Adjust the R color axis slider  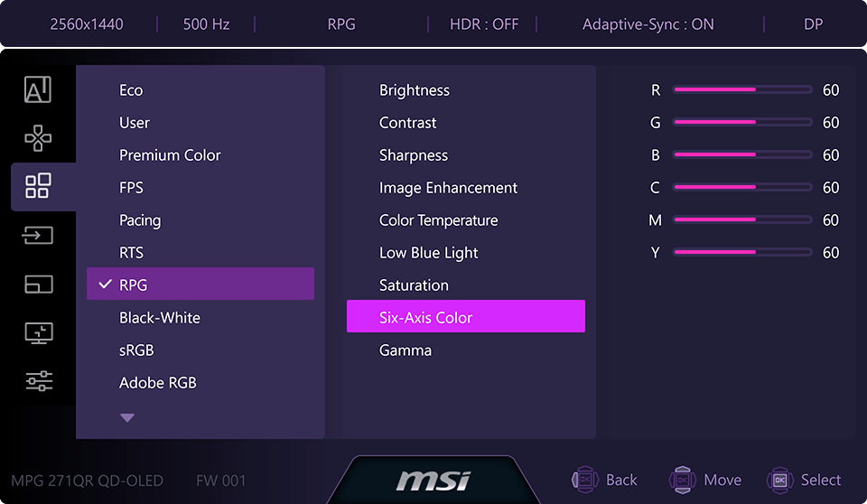click(742, 90)
